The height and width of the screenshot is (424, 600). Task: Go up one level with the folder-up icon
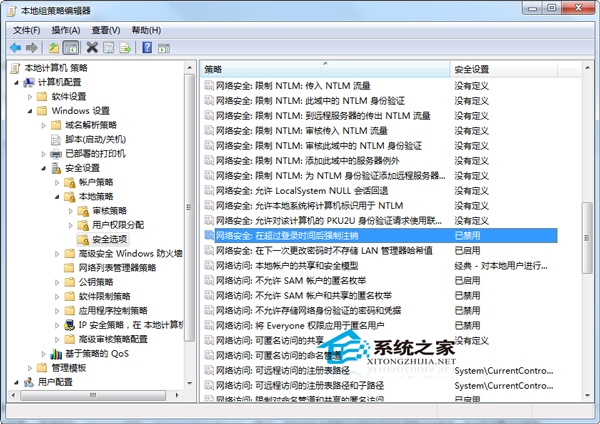(x=54, y=48)
